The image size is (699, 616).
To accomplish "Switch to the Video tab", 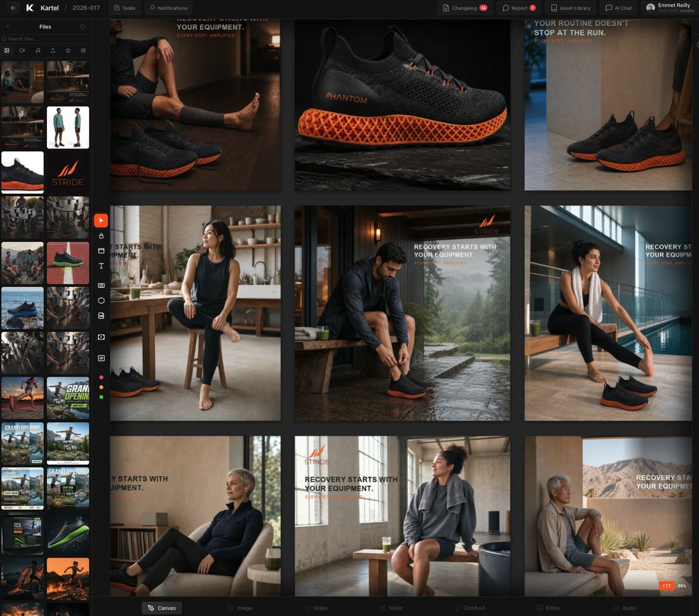I will pos(316,608).
